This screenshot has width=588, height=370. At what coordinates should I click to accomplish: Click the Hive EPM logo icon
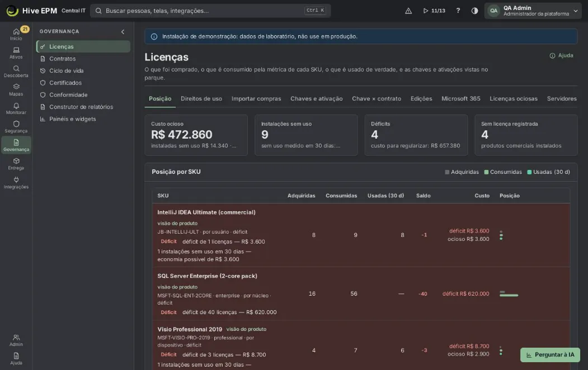[12, 11]
